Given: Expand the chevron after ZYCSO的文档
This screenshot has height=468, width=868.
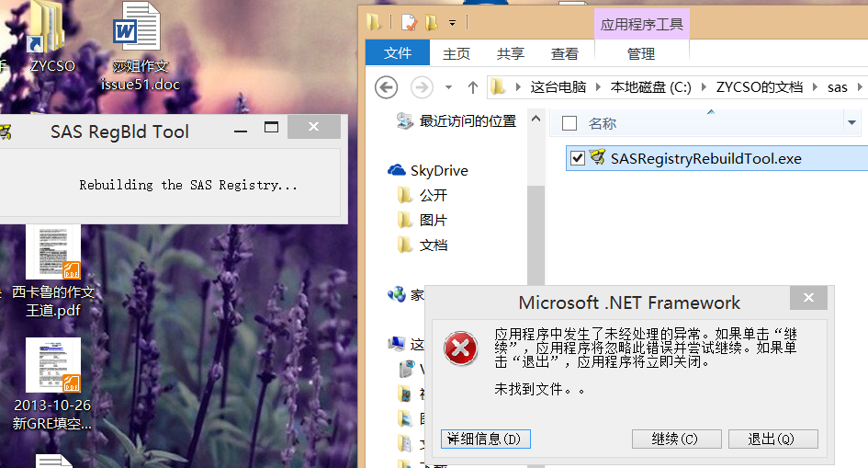Looking at the screenshot, I should tap(815, 87).
